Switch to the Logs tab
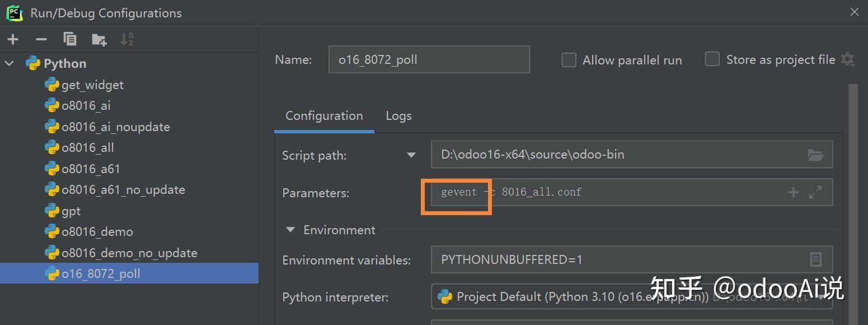 tap(398, 116)
